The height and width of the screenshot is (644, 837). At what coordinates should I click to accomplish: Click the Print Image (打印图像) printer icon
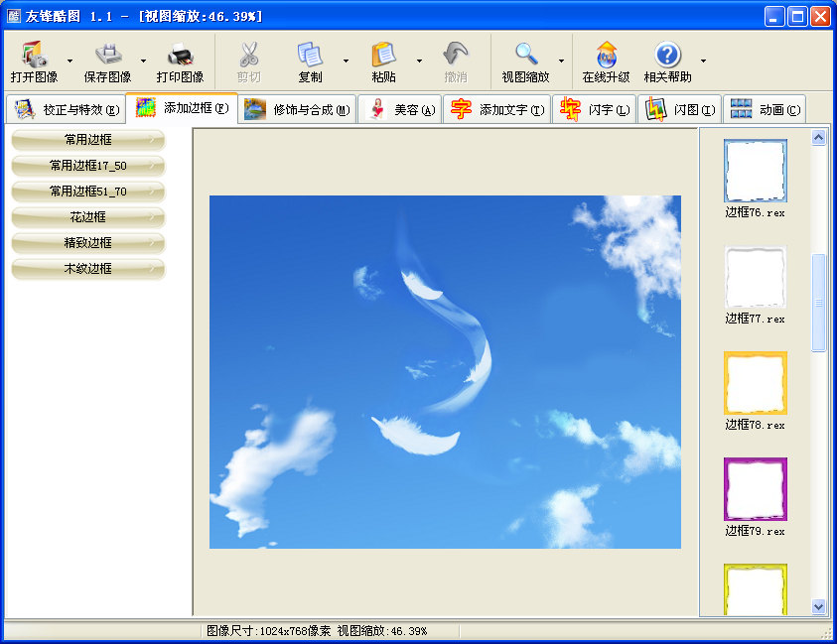coord(180,55)
